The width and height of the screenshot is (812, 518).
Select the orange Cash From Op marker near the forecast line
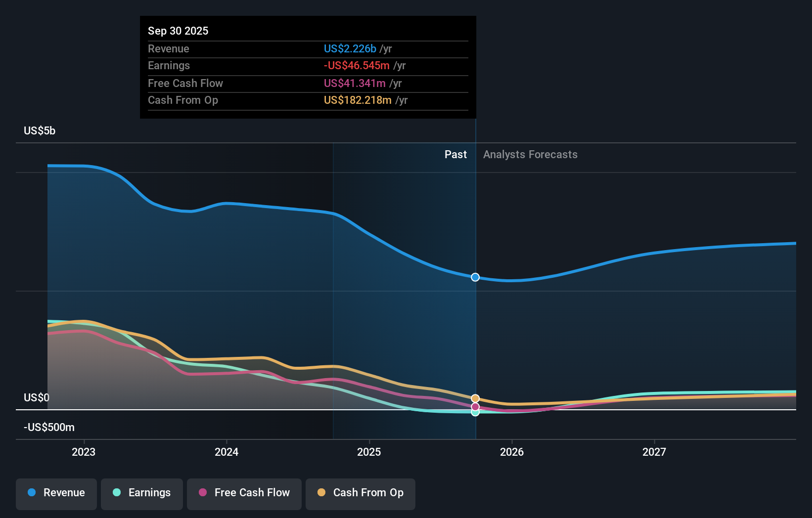tap(475, 398)
